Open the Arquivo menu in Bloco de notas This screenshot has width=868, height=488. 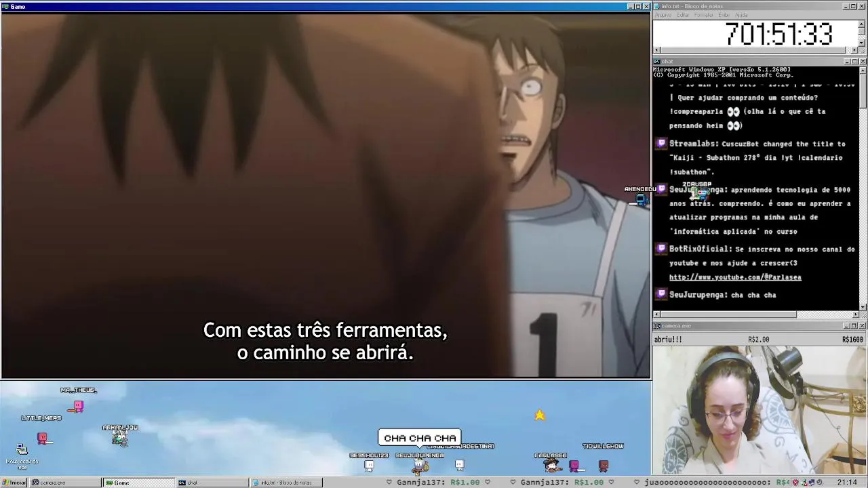tap(663, 15)
